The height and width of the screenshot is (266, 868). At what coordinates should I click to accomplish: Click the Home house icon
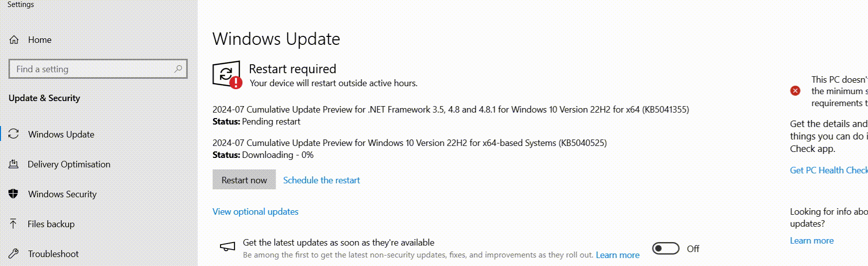pyautogui.click(x=14, y=40)
